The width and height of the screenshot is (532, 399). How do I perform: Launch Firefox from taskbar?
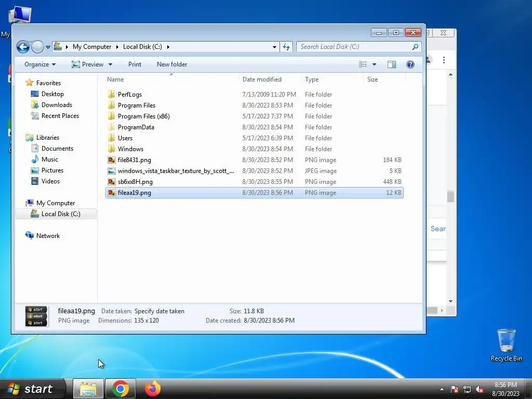tap(152, 389)
